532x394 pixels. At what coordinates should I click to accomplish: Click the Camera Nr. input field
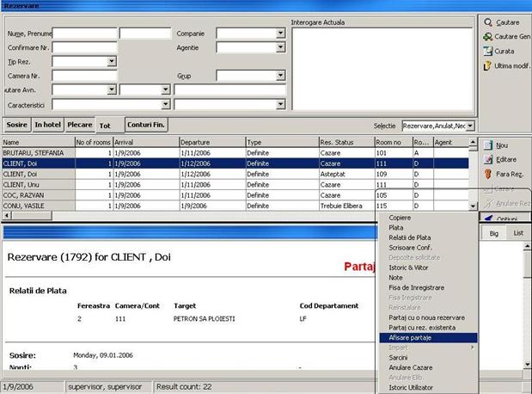pyautogui.click(x=84, y=76)
